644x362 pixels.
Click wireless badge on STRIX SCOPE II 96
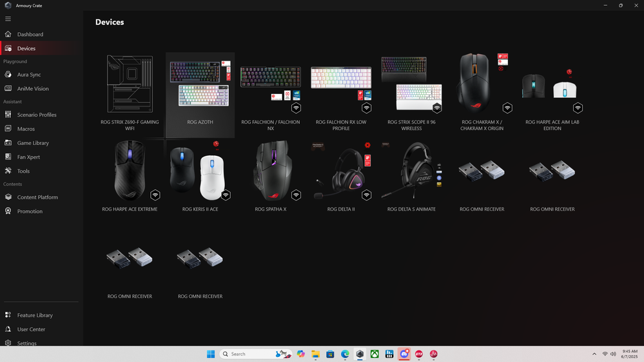[x=437, y=108]
